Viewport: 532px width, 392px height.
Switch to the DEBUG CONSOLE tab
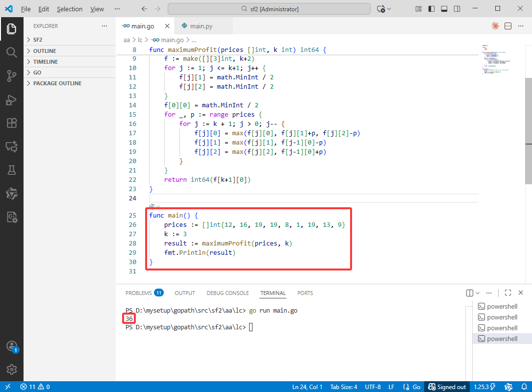pos(228,293)
